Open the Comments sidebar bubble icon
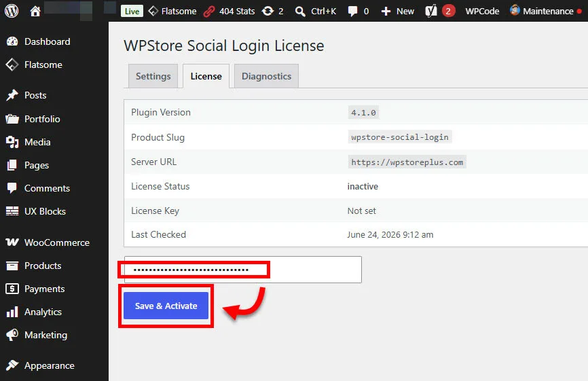Image resolution: width=588 pixels, height=381 pixels. click(x=12, y=188)
